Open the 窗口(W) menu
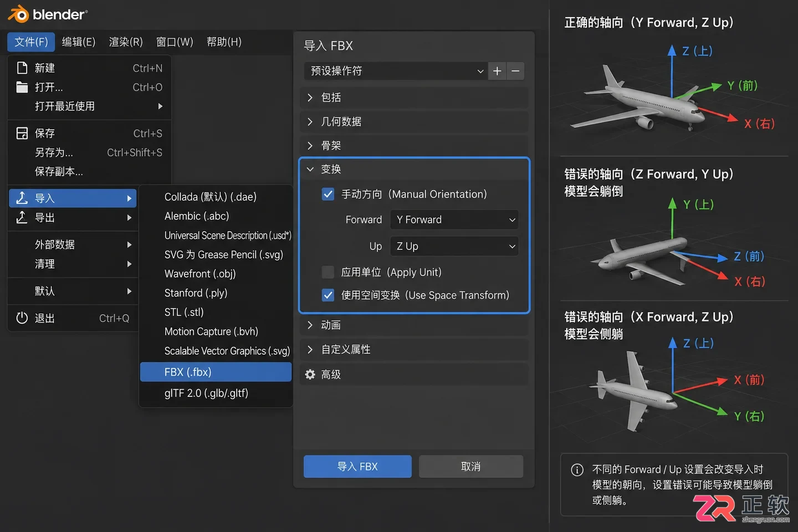 tap(175, 42)
